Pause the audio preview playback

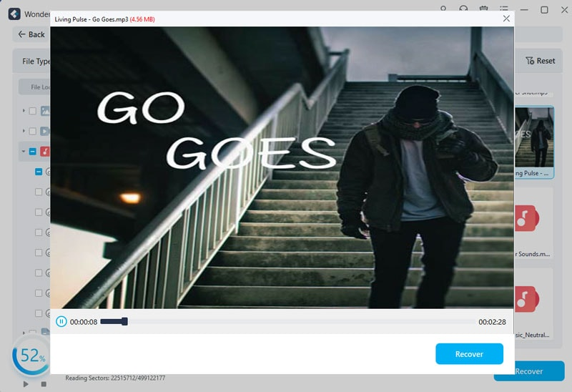[61, 322]
